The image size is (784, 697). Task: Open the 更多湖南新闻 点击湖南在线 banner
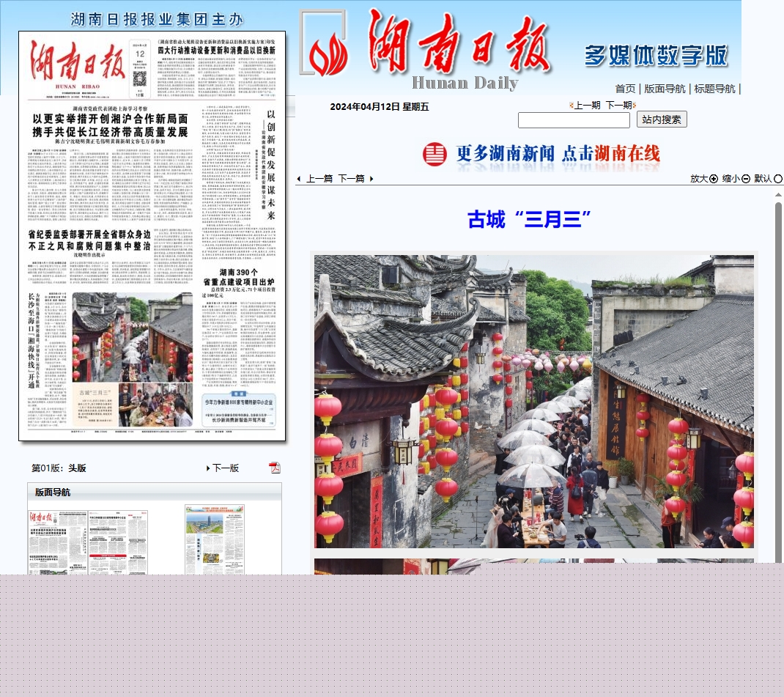(541, 153)
